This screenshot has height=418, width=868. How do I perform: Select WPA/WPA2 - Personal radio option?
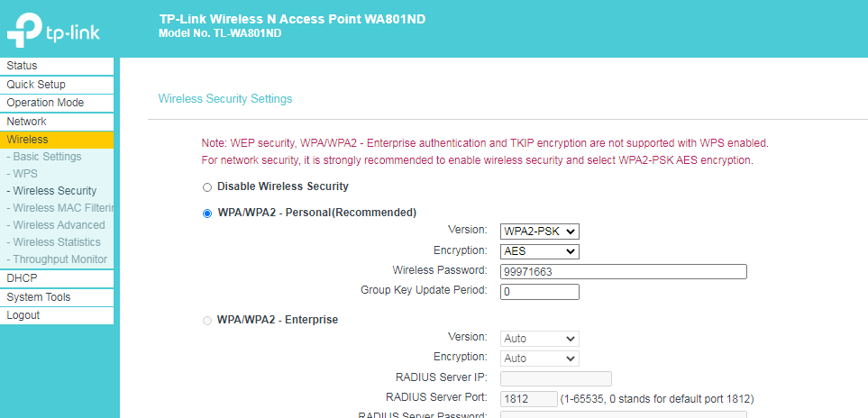207,214
